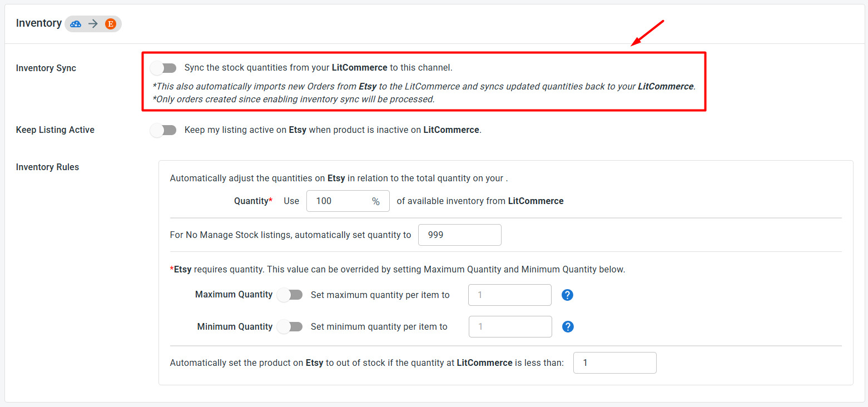Focus the Quantity percentage field showing 100
This screenshot has width=868, height=407.
coord(348,201)
